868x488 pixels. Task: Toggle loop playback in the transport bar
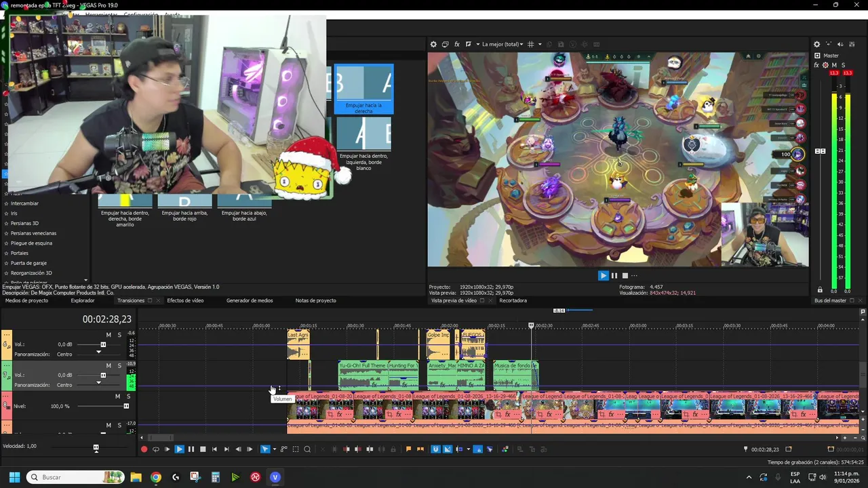(155, 449)
